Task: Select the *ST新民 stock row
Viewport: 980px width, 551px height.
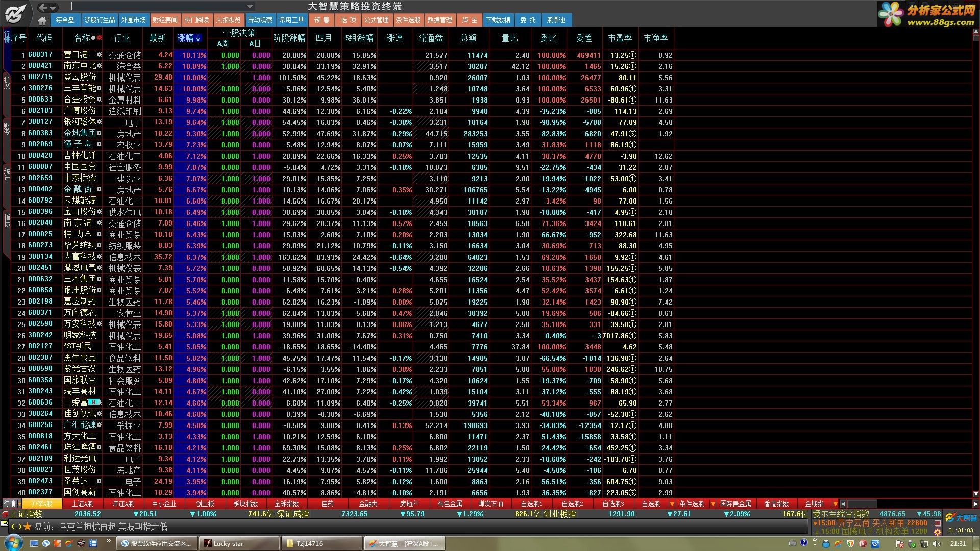Action: (x=342, y=346)
